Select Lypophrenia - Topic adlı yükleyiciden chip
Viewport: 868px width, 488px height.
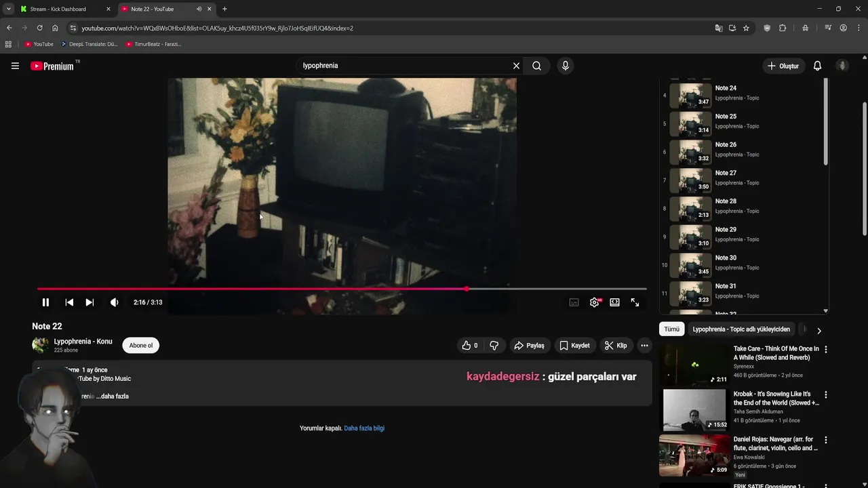click(x=741, y=329)
